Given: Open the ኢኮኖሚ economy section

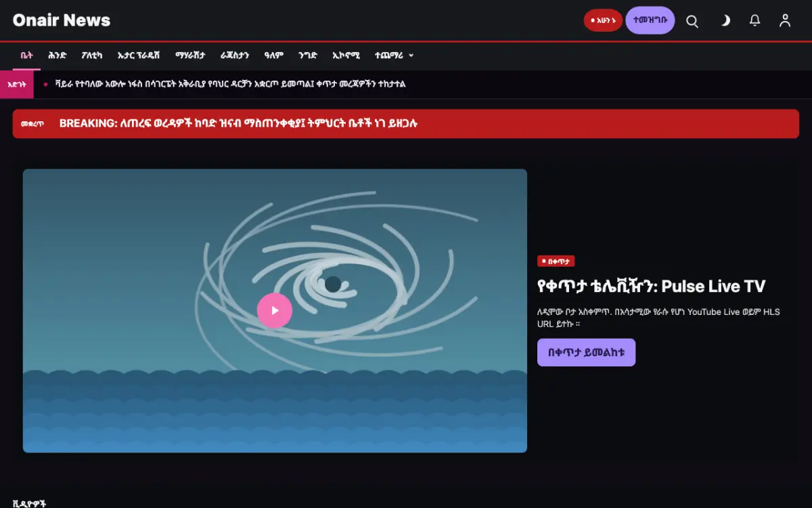Looking at the screenshot, I should coord(346,56).
